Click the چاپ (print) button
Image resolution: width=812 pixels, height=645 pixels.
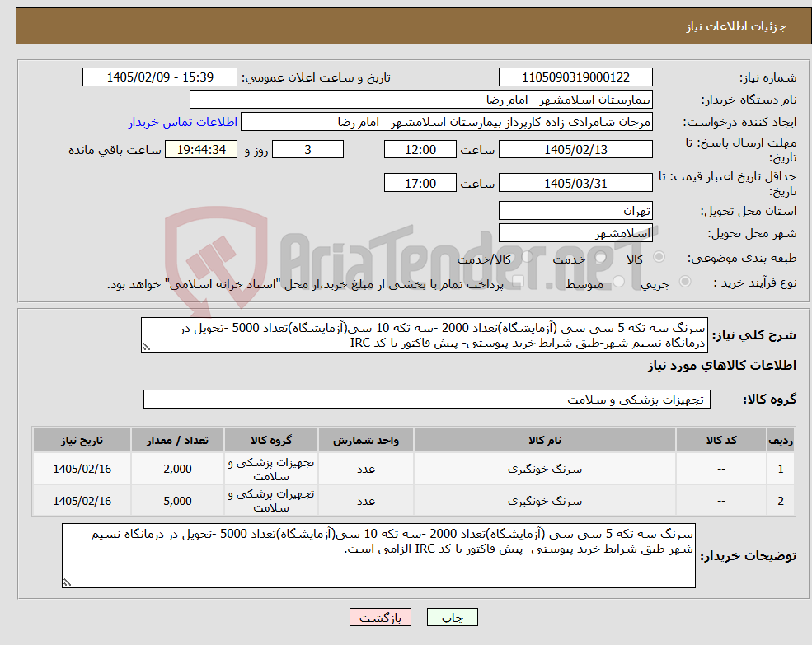[x=452, y=617]
